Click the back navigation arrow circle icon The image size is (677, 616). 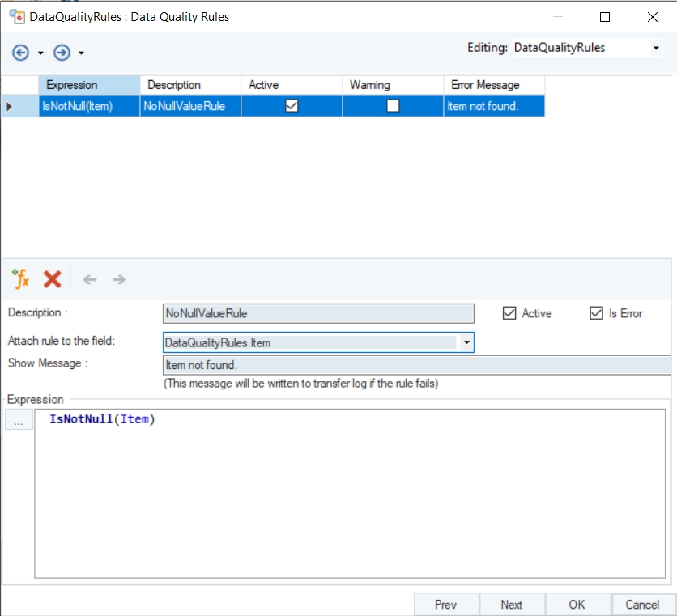click(x=21, y=53)
